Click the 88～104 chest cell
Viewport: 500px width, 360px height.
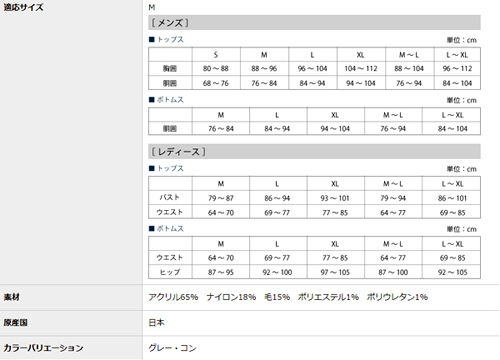(409, 69)
